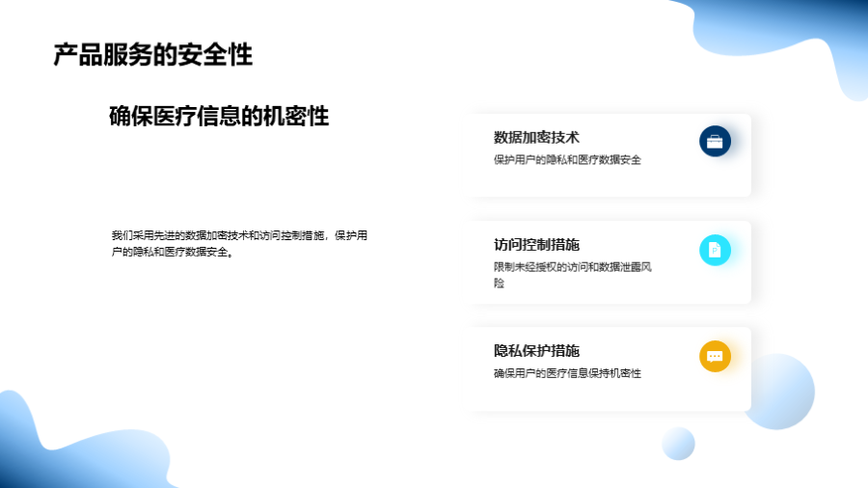Viewport: 868px width, 488px height.
Task: Select the subtitle 确保医疗信息的机密性
Action: click(219, 117)
